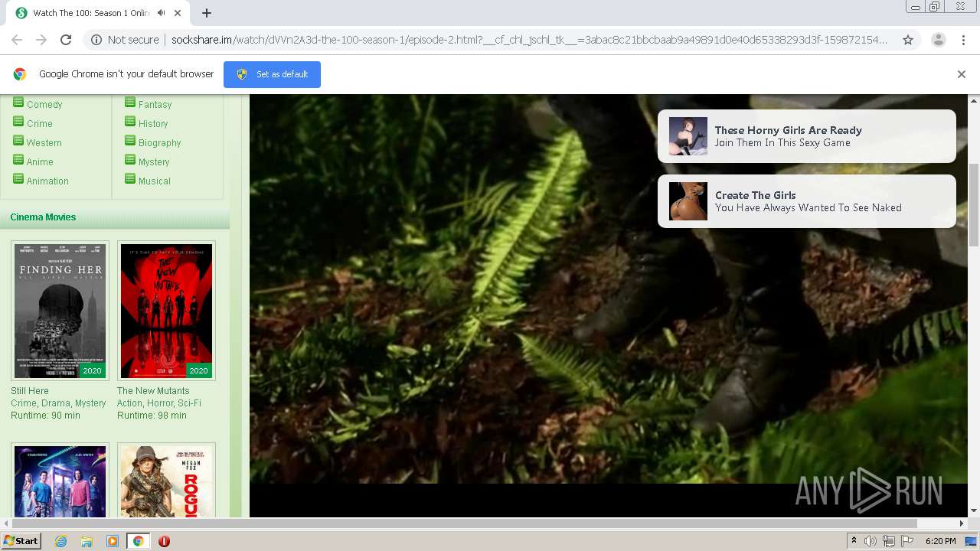
Task: Open the Animation genre link
Action: tap(47, 181)
